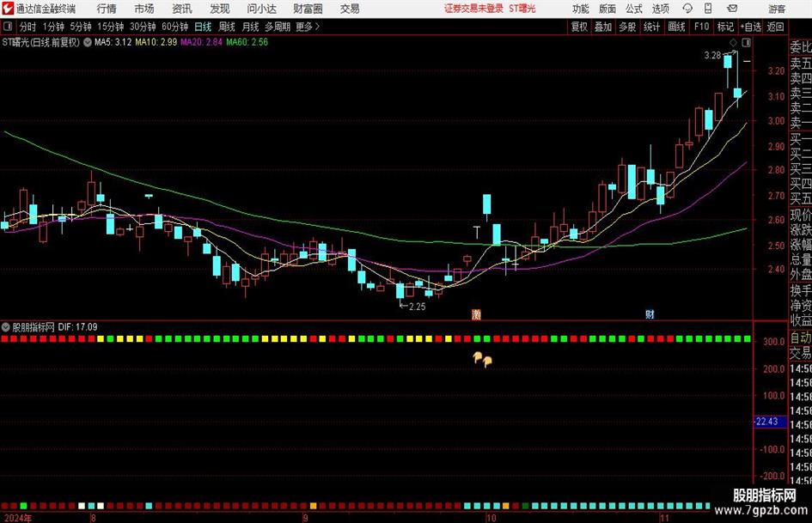This screenshot has height=523, width=812.
Task: Click 标记 mark toolbar button
Action: 725,27
